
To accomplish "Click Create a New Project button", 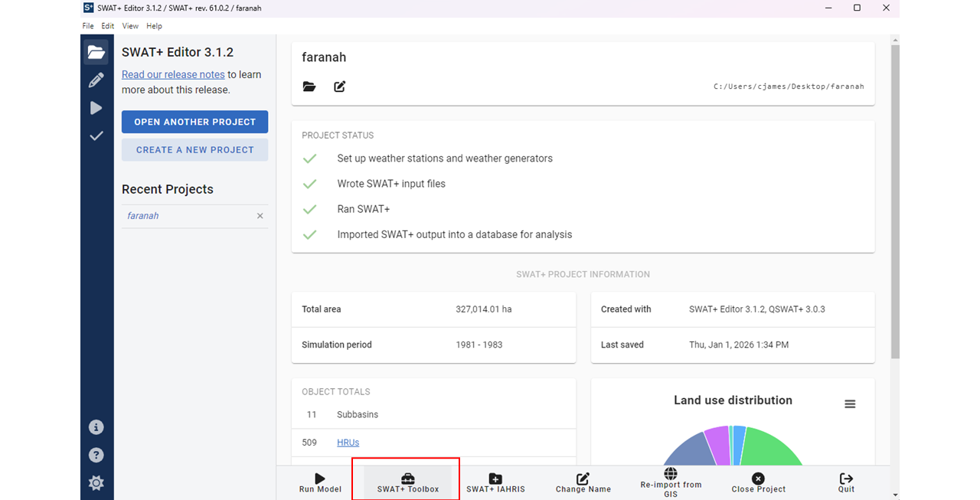I will (194, 150).
